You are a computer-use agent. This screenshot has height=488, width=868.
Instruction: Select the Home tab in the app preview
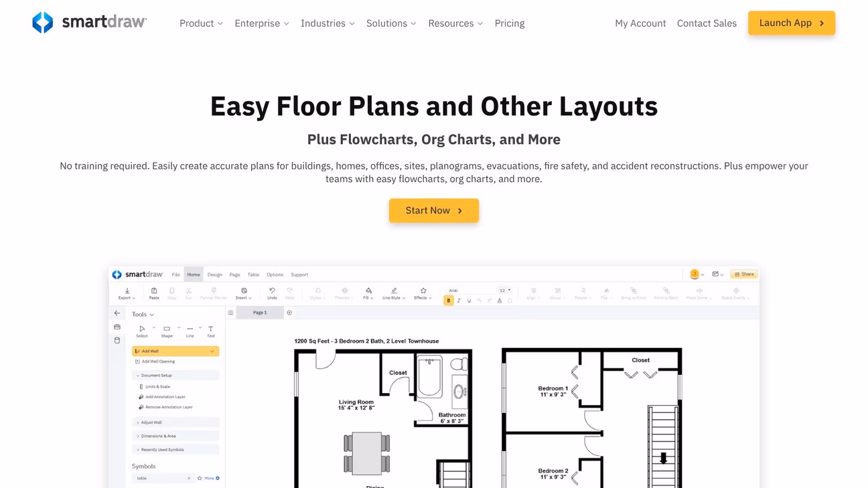point(194,274)
